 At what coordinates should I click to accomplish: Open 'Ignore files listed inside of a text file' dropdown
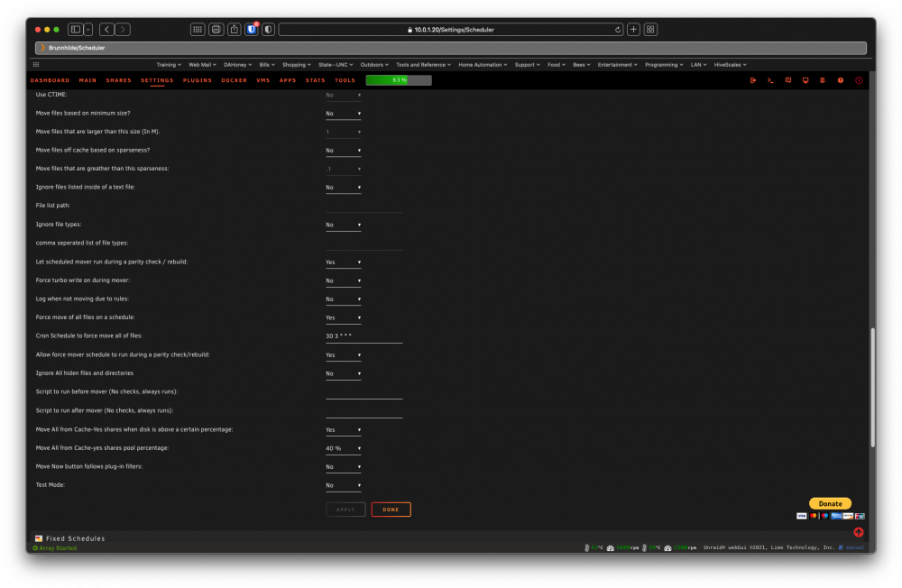[344, 187]
